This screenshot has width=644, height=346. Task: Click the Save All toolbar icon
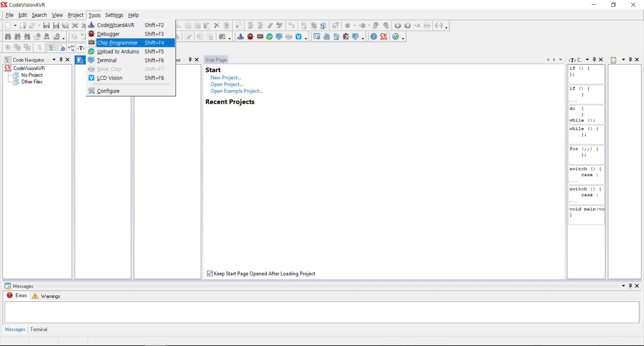click(x=65, y=25)
